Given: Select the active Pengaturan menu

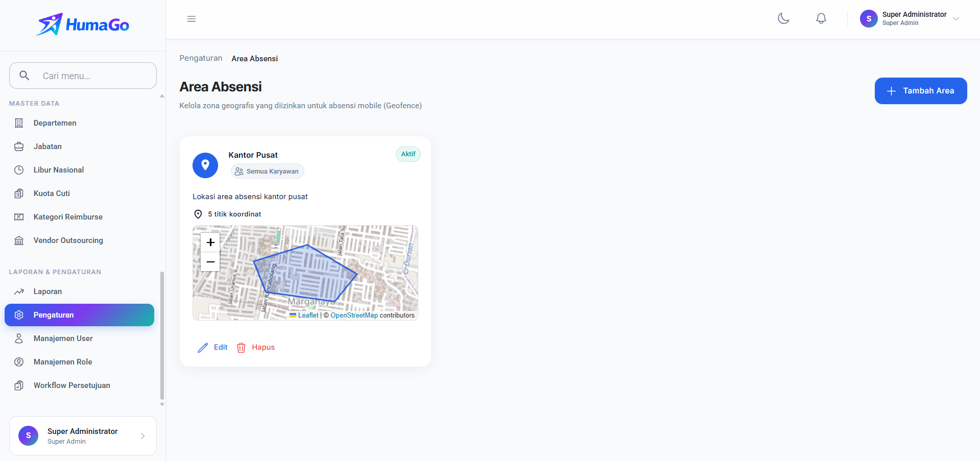Looking at the screenshot, I should 79,315.
